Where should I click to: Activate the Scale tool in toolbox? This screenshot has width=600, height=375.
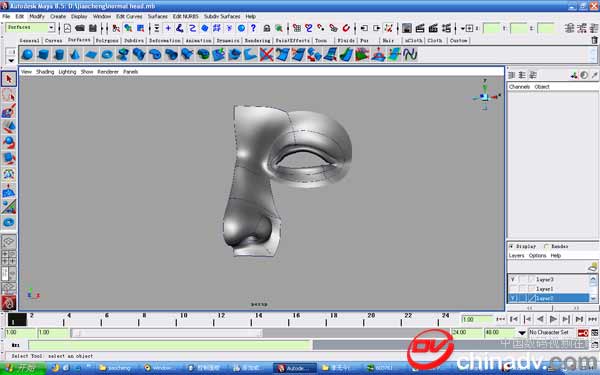tap(9, 158)
